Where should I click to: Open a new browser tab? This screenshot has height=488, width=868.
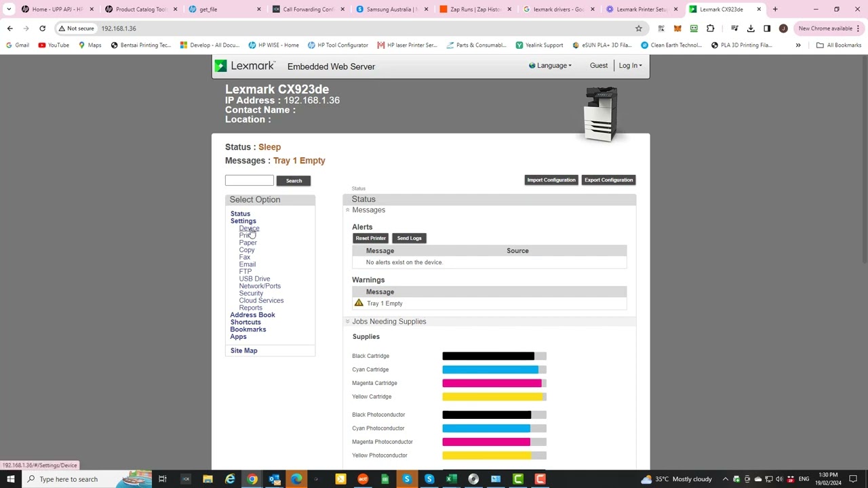click(775, 9)
